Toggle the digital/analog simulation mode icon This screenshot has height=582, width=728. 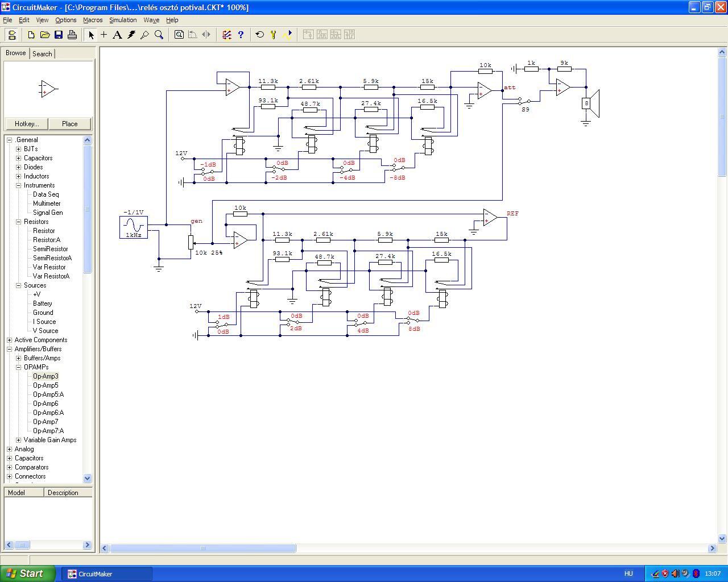click(227, 35)
